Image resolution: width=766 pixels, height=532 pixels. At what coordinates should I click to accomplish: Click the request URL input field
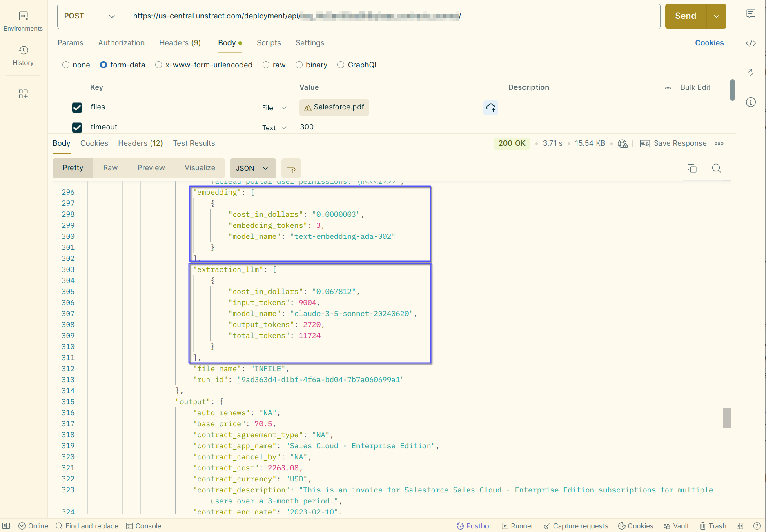pyautogui.click(x=392, y=16)
